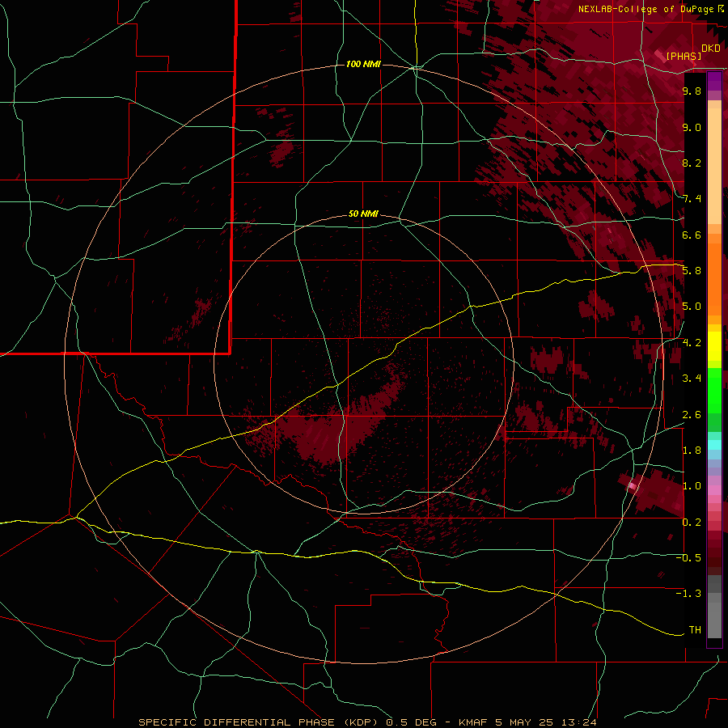This screenshot has width=728, height=728.
Task: Select the 5.0 scale value
Action: click(692, 307)
